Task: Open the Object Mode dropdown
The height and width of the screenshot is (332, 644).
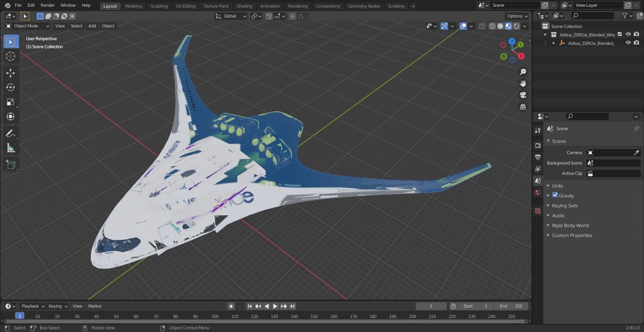Action: [x=28, y=26]
